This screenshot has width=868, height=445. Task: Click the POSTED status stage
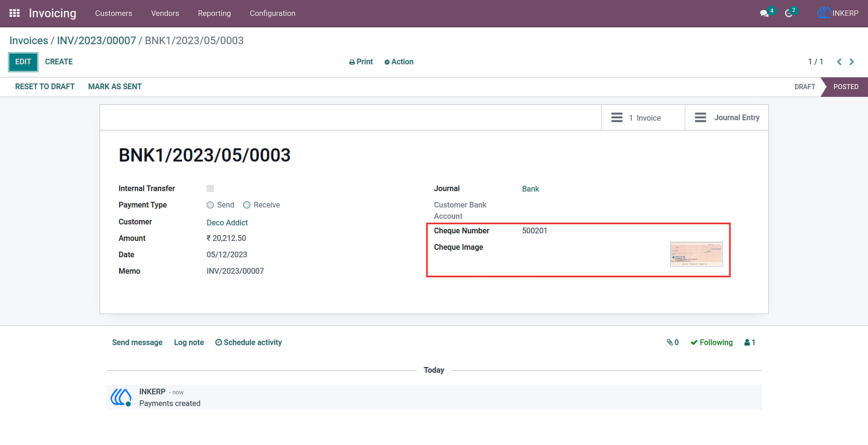[845, 87]
